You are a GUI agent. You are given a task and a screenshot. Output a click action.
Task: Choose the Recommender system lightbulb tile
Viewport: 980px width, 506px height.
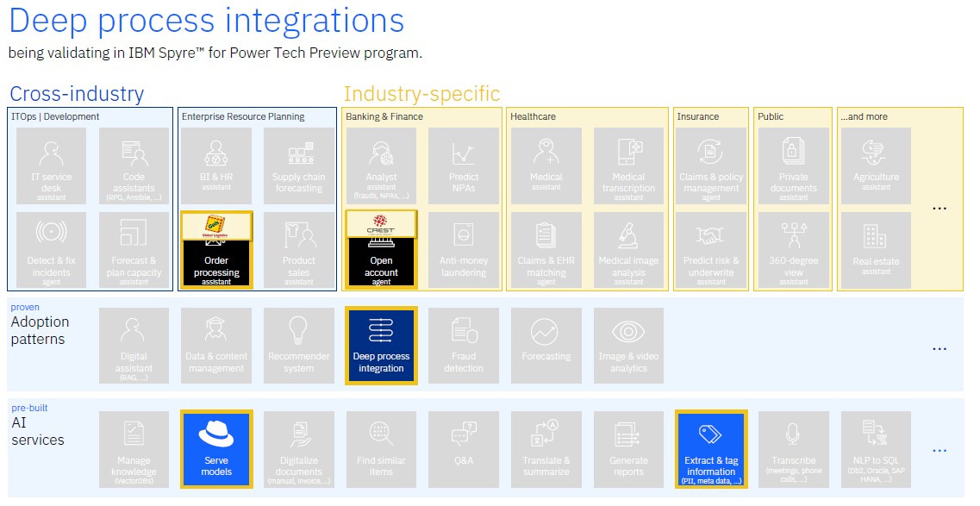point(298,345)
